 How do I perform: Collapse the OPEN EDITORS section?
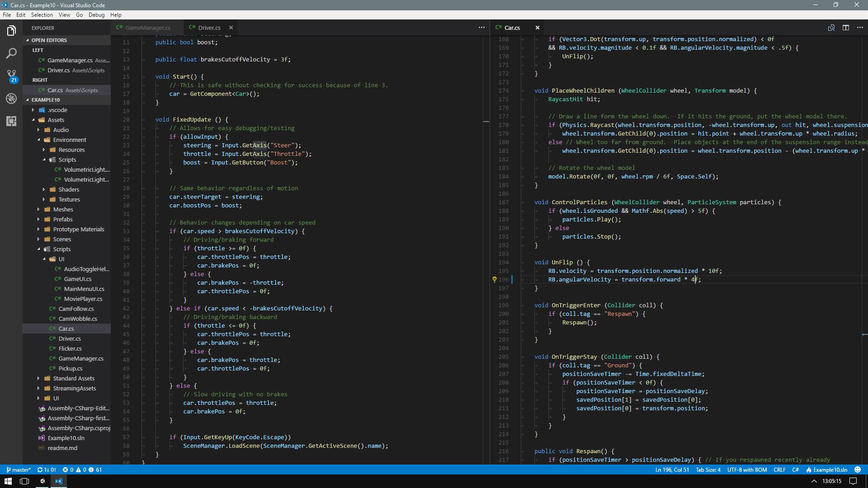pos(49,40)
